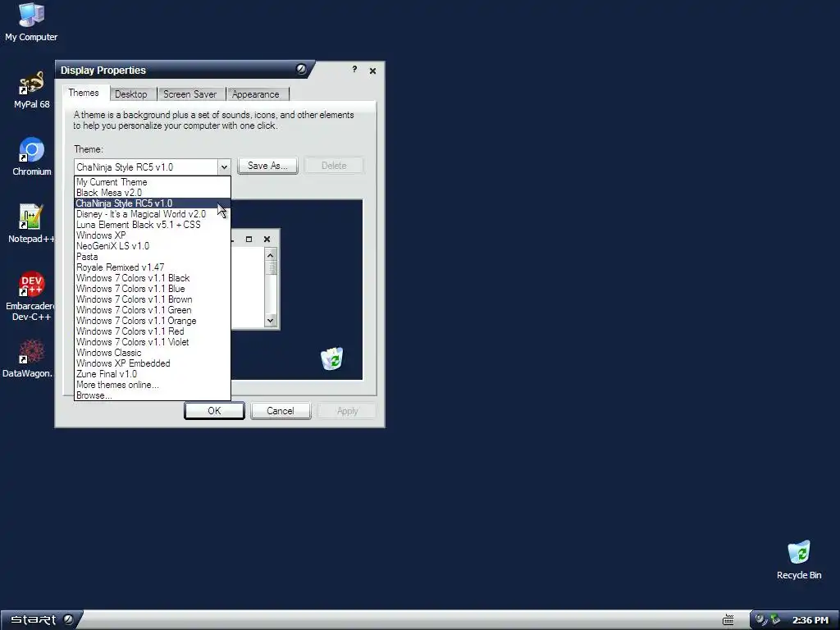Launch Embarcadero Dev-C++ from the desktop
840x630 pixels.
pyautogui.click(x=31, y=296)
